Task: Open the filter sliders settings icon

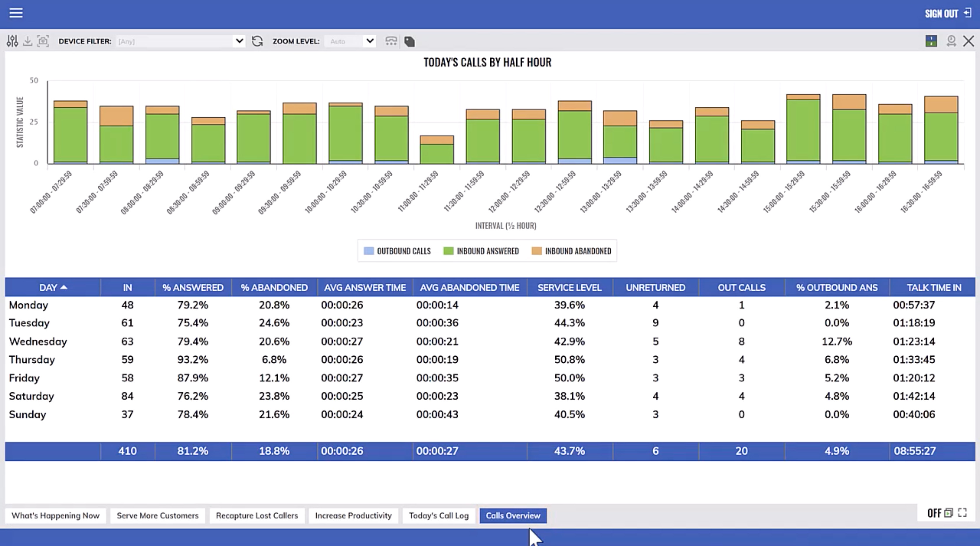Action: (x=12, y=41)
